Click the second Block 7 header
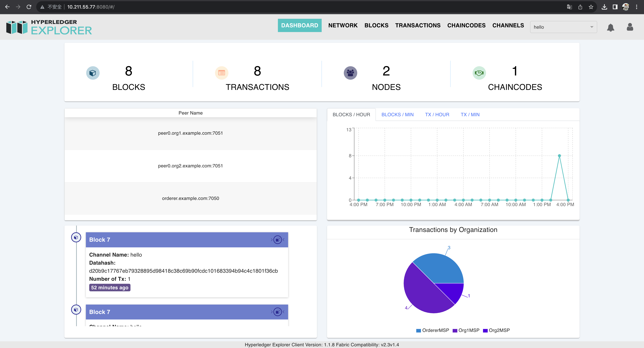 pos(187,312)
